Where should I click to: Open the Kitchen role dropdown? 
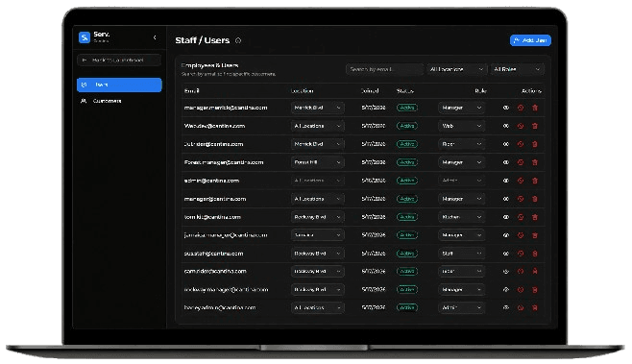tap(461, 217)
